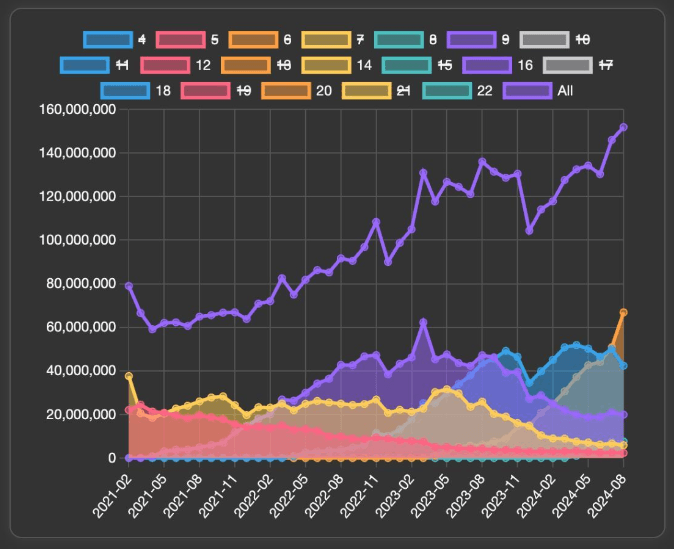Click the gray swatch for series 10
The image size is (674, 549).
(x=545, y=40)
